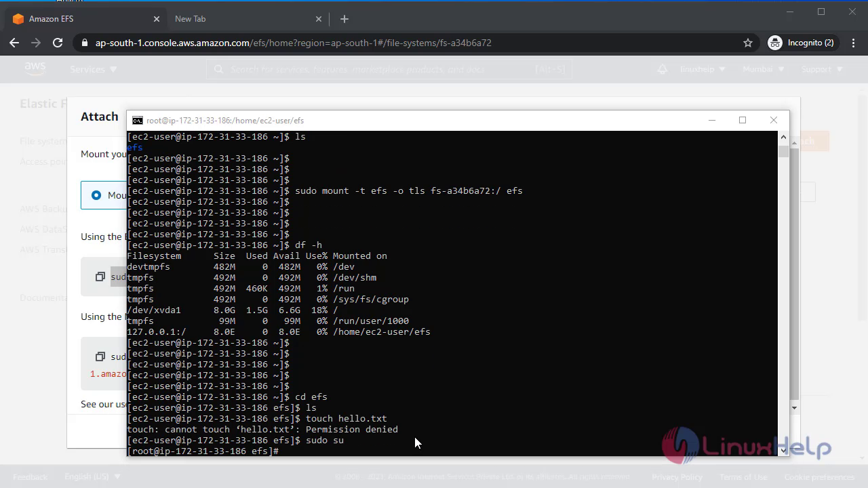Open the Feedback footer link
This screenshot has height=488, width=868.
point(31,477)
